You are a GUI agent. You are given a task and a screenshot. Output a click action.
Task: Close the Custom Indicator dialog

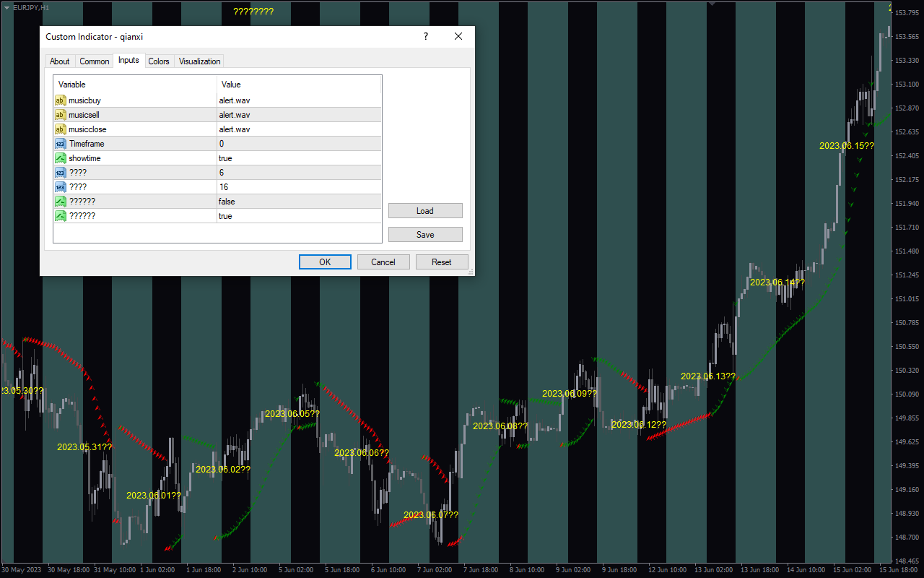pyautogui.click(x=458, y=36)
